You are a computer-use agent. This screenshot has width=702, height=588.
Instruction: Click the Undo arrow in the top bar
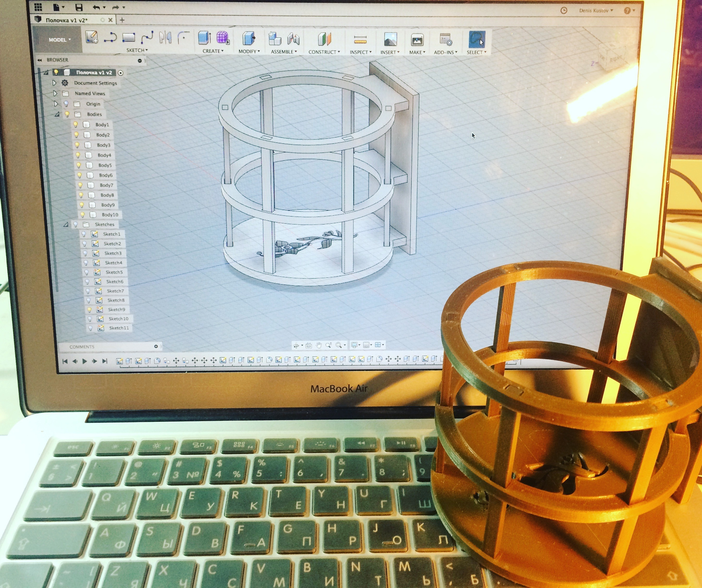tap(96, 7)
